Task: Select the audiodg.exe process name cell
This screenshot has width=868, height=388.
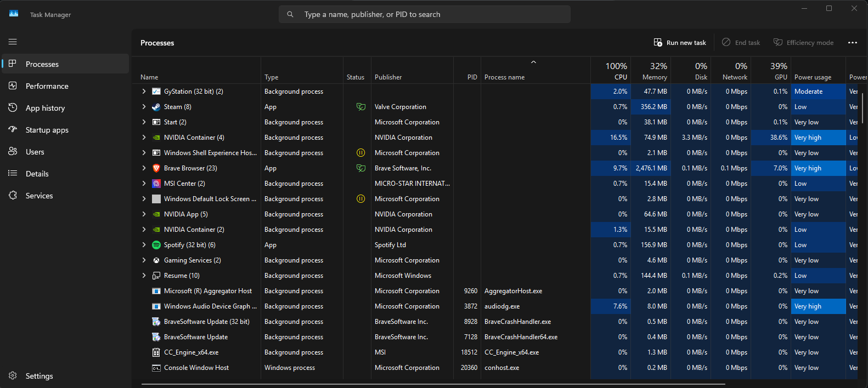Action: pyautogui.click(x=536, y=306)
